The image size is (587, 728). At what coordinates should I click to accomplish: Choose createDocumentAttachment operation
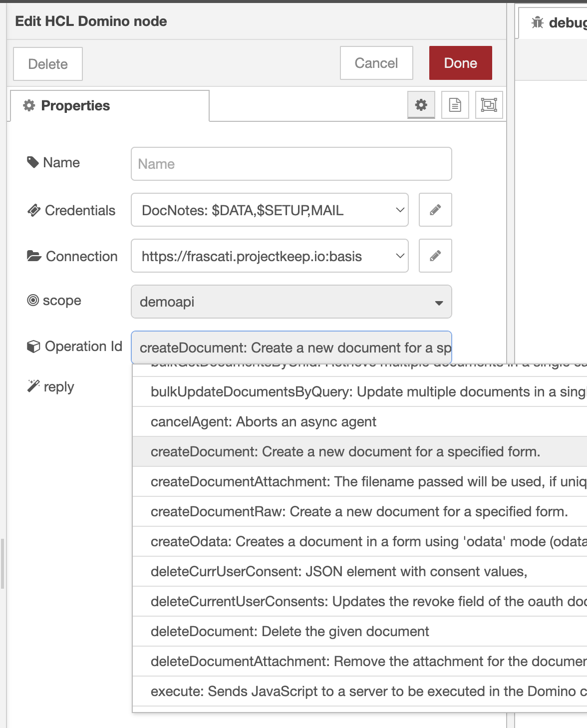360,482
